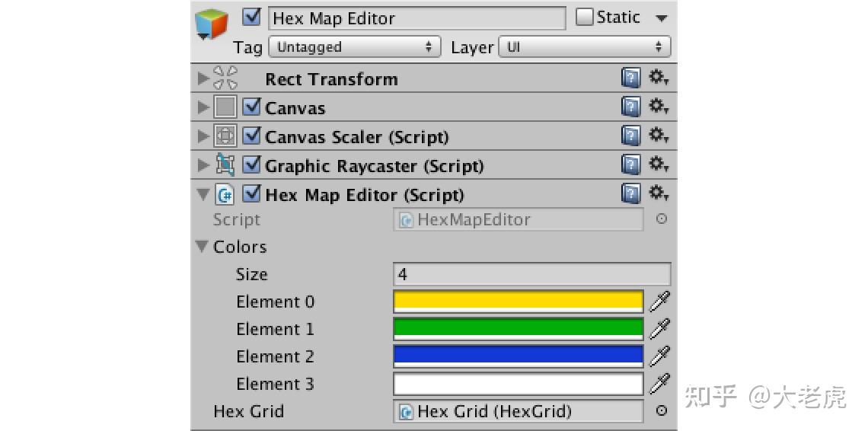Open the Static options dropdown arrow
This screenshot has width=868, height=431.
click(x=661, y=18)
